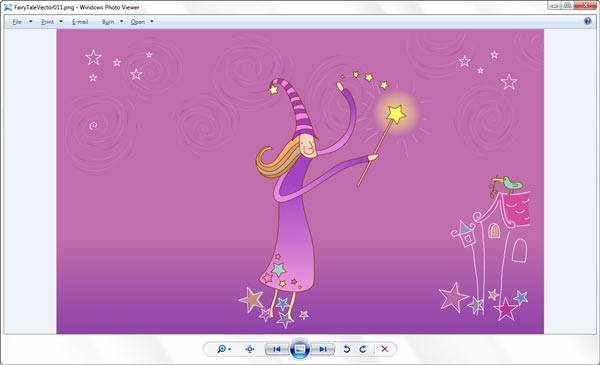Open the Open menu
The image size is (600, 365).
138,22
